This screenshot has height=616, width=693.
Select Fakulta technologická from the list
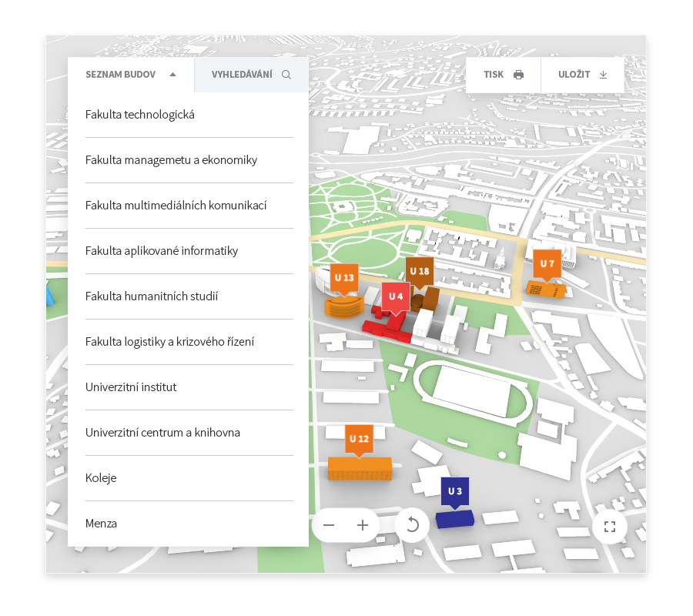tap(140, 115)
